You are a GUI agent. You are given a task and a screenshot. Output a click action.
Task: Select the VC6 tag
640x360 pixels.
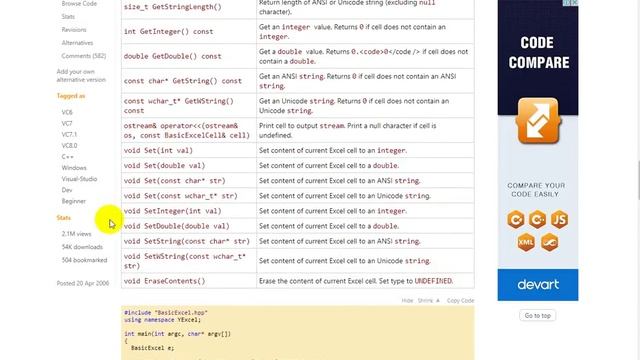tap(67, 112)
